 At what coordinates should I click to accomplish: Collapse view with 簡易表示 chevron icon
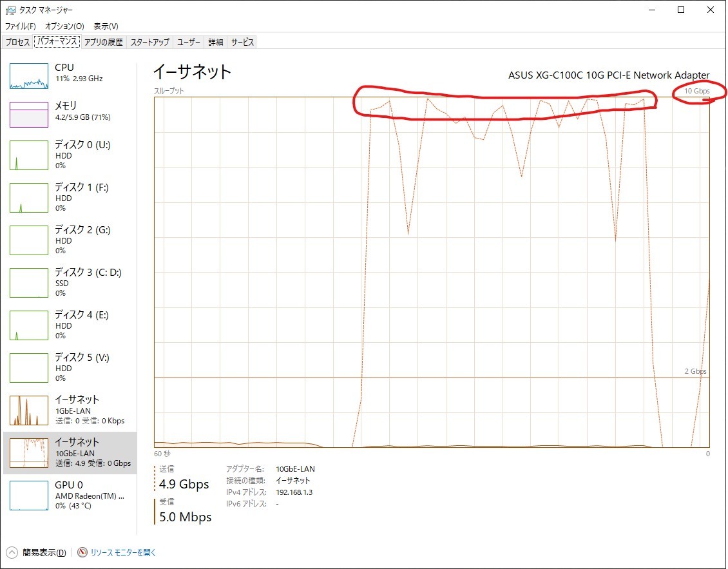coord(12,552)
